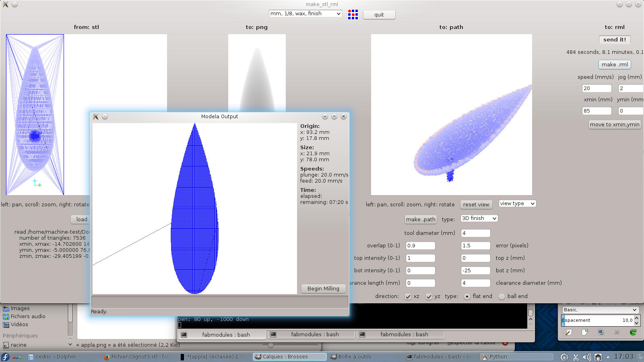Click the quit button
The width and height of the screenshot is (644, 362).
pos(379,15)
